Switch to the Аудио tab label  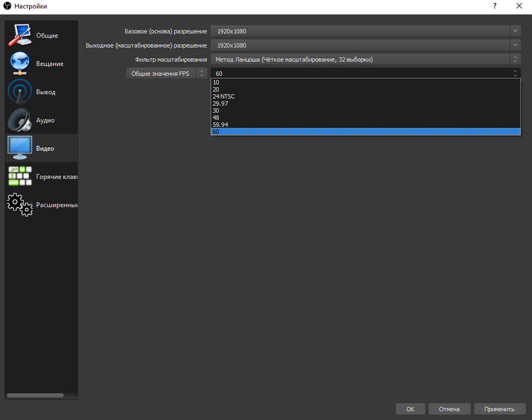[x=45, y=121]
